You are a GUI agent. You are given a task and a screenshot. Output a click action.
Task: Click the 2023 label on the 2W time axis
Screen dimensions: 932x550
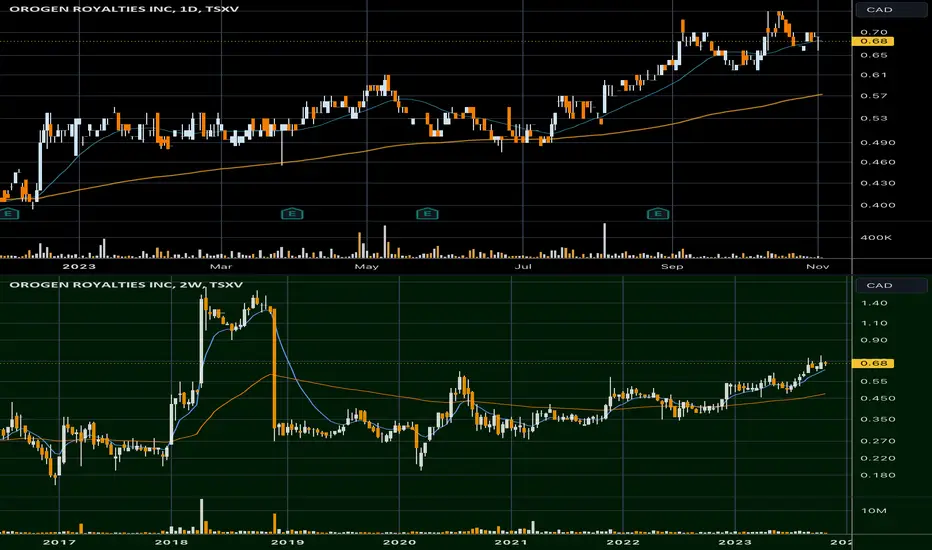tap(735, 542)
